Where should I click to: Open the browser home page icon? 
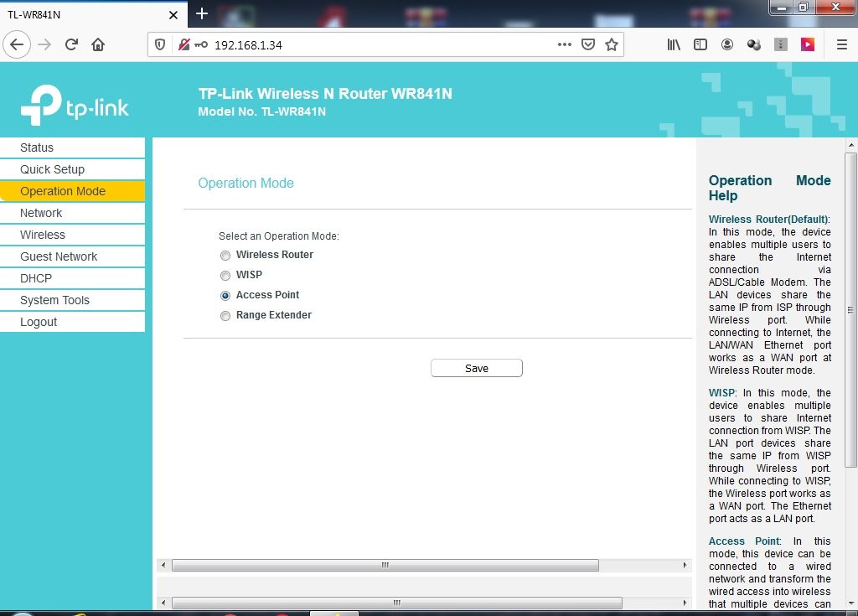click(98, 44)
